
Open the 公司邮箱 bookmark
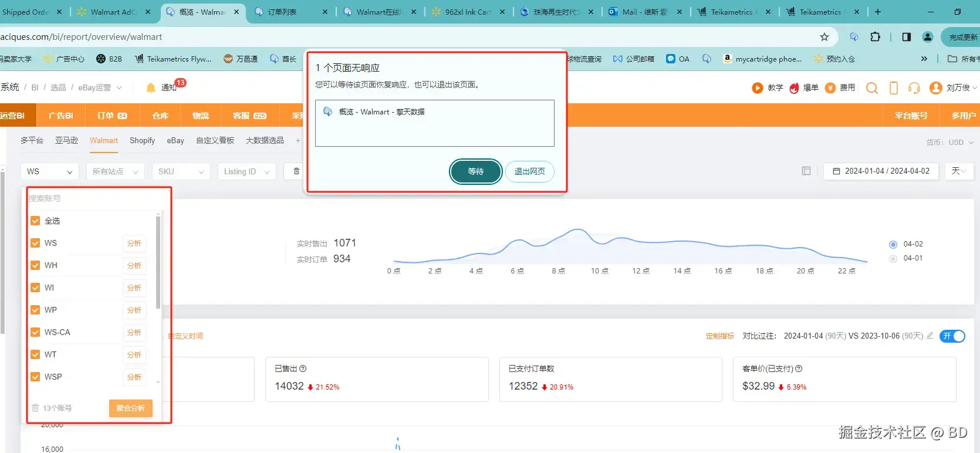coord(633,59)
